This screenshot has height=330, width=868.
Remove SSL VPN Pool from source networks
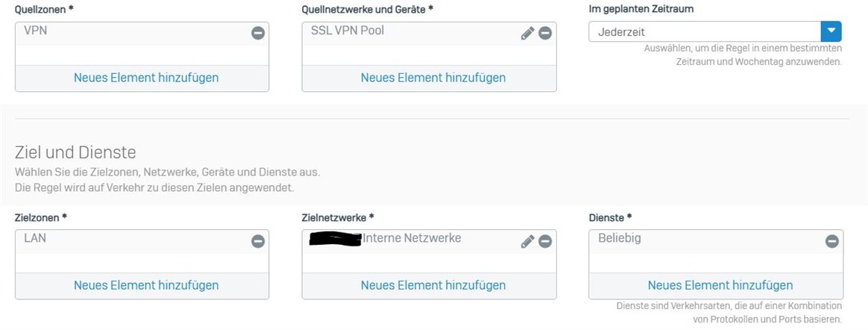click(545, 34)
